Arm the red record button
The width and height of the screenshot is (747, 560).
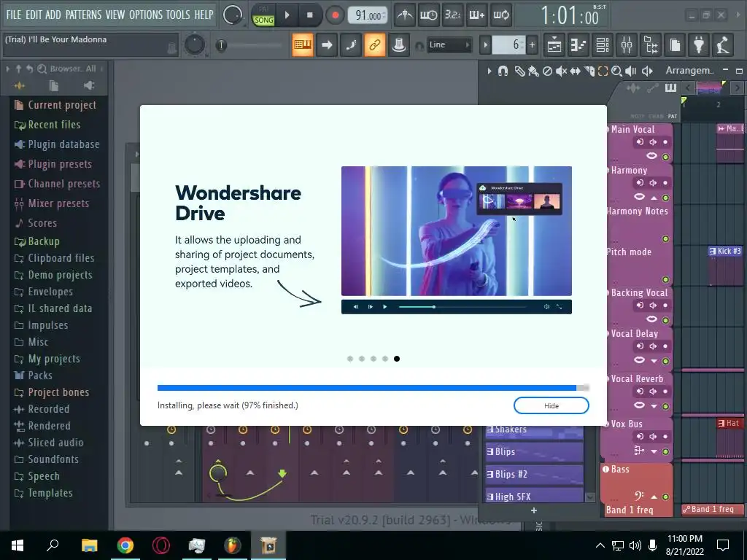pos(335,15)
